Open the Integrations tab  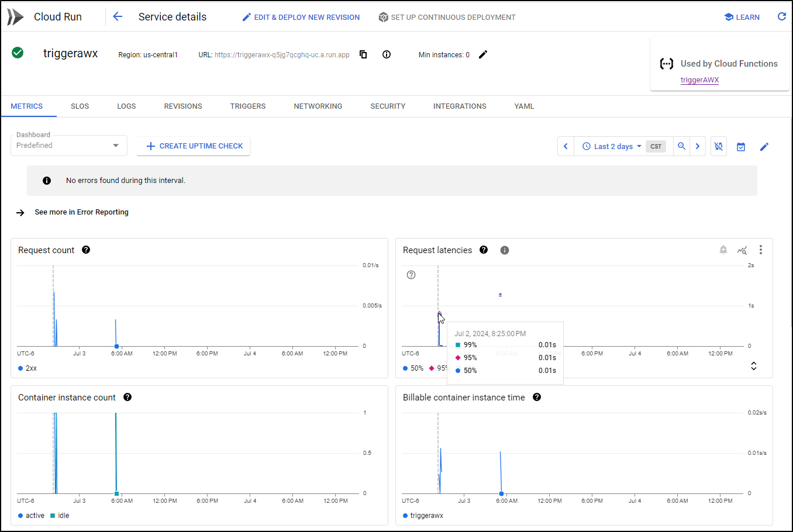tap(460, 106)
